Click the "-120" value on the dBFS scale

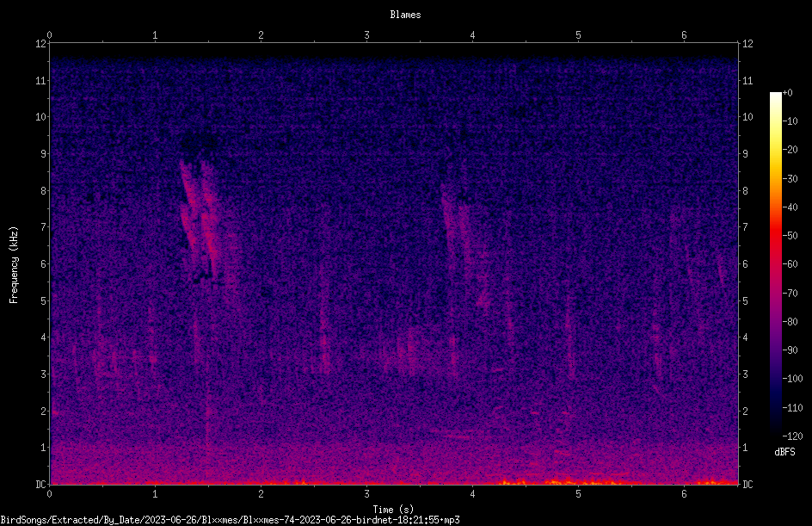792,436
